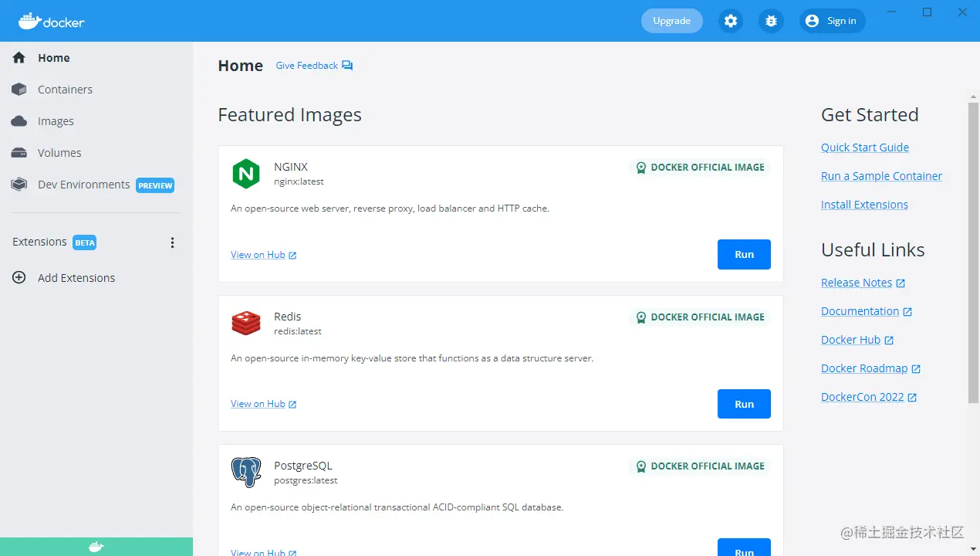Run the Redis image
Screen dimensions: 980x556
pyautogui.click(x=744, y=404)
